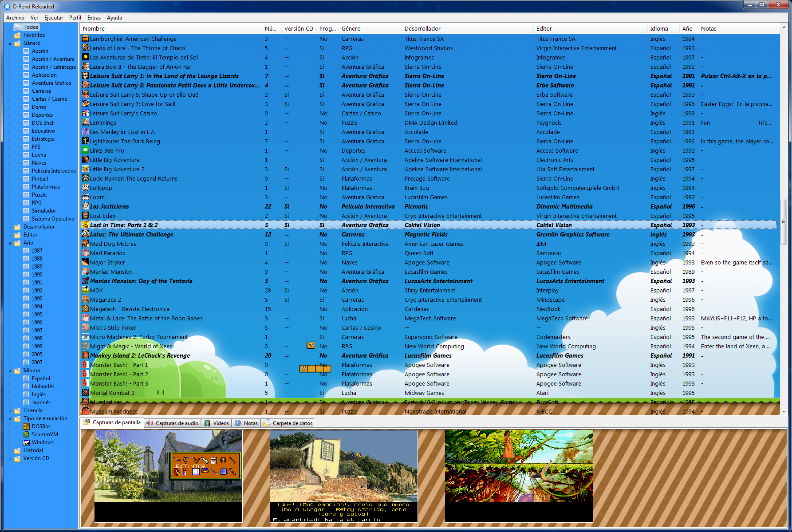Viewport: 792px width, 532px height.
Task: Click the Monster Bash! - Part 1 icon
Action: click(86, 365)
